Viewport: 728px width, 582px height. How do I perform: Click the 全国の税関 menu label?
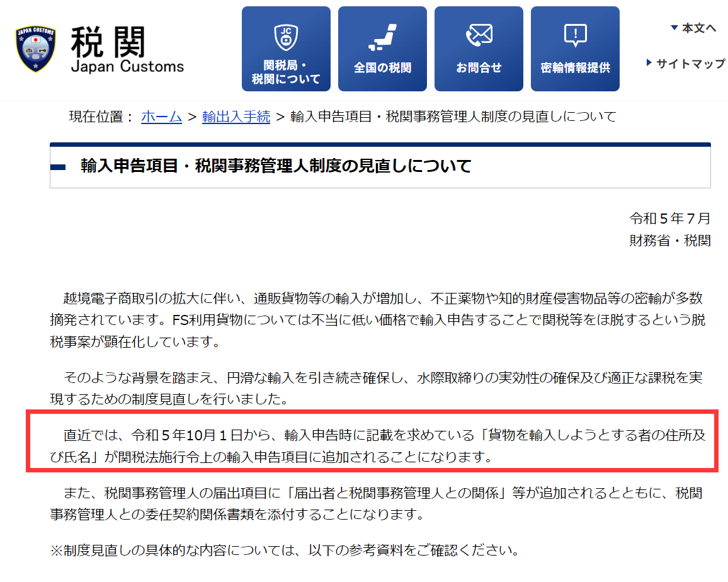pos(382,68)
